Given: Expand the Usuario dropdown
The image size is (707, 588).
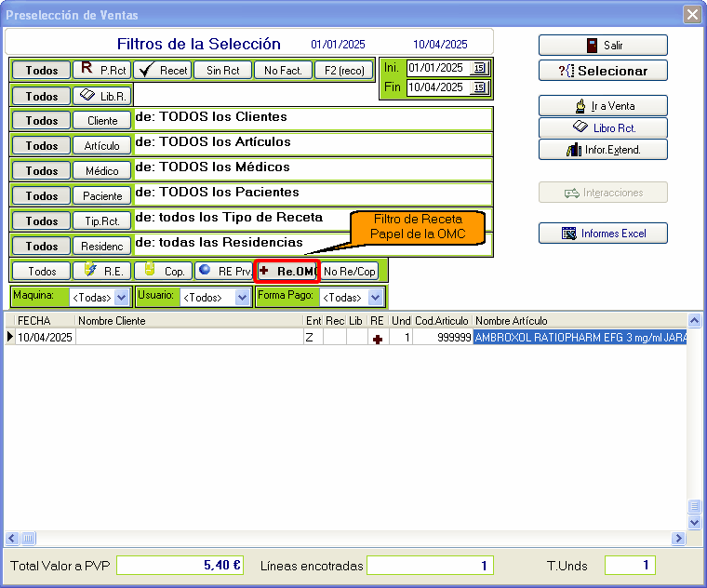Looking at the screenshot, I should click(243, 298).
